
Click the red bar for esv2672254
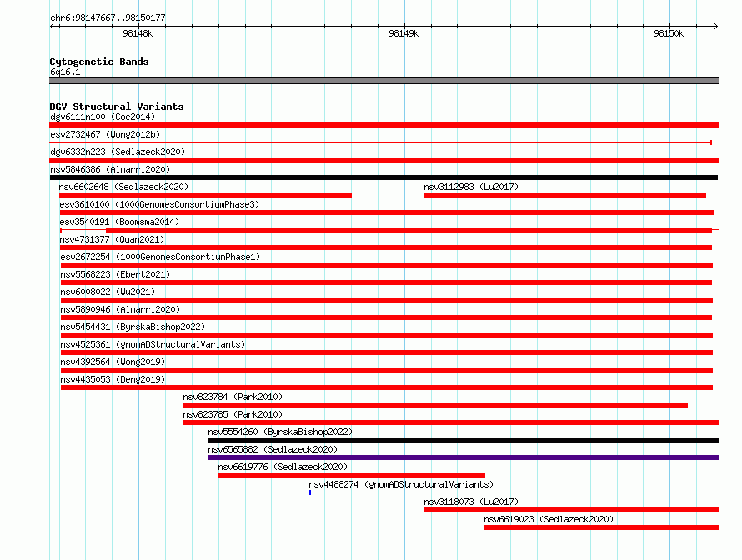[x=387, y=265]
